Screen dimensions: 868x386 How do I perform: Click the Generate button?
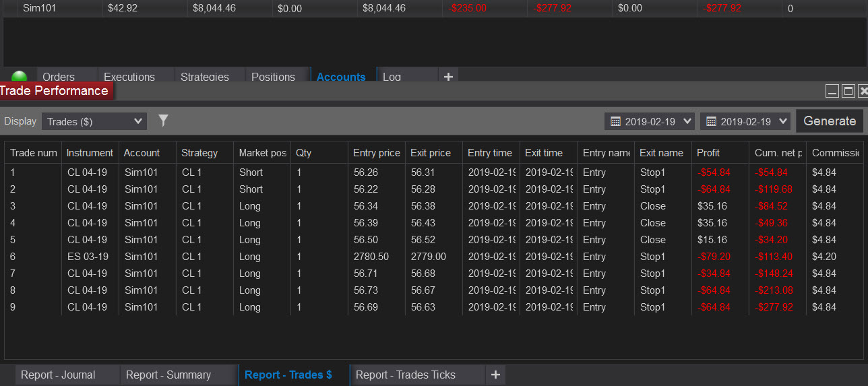pyautogui.click(x=830, y=121)
